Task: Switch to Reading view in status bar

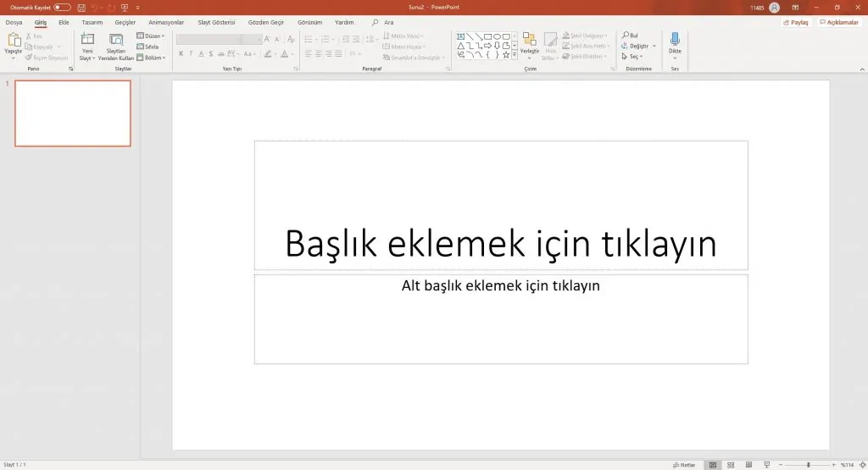Action: pyautogui.click(x=748, y=465)
